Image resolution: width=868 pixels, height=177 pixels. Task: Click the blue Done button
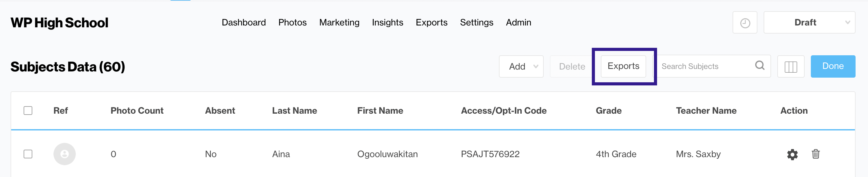[x=833, y=66]
